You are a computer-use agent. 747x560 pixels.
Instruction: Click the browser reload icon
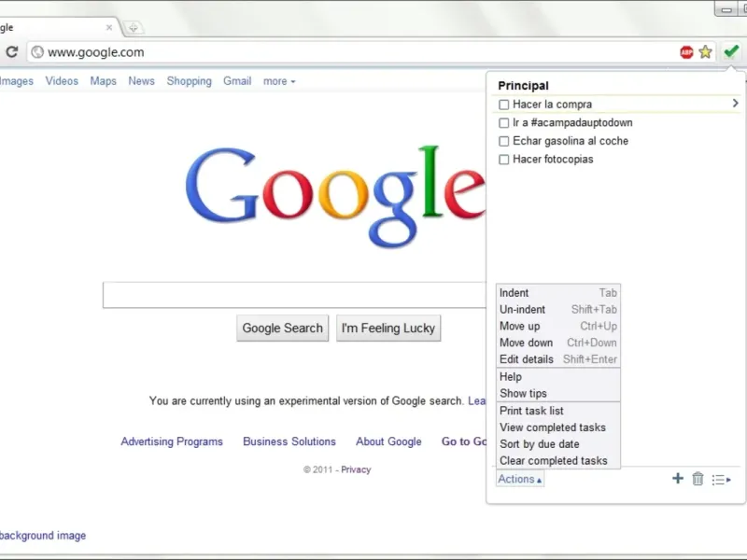coord(12,51)
